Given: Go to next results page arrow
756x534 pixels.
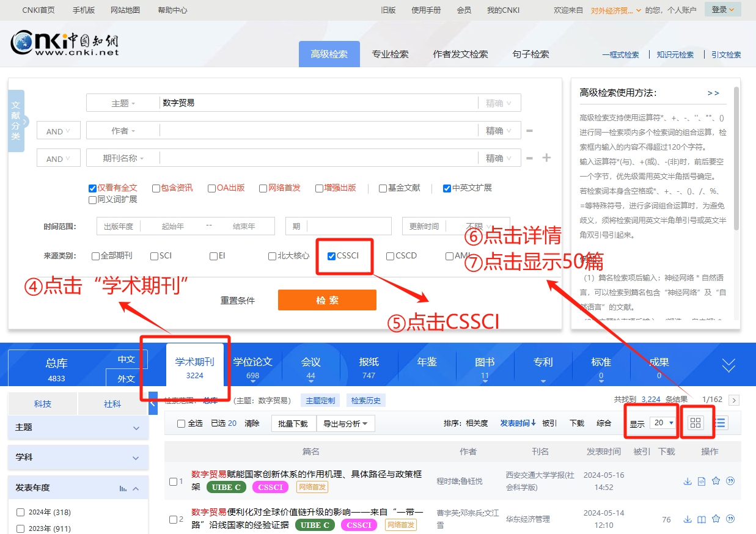Looking at the screenshot, I should coord(734,400).
